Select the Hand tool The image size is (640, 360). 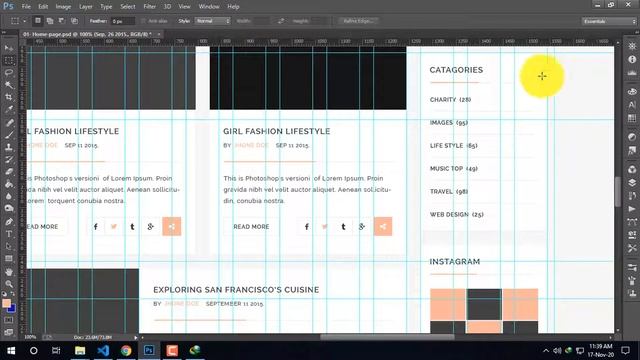9,271
